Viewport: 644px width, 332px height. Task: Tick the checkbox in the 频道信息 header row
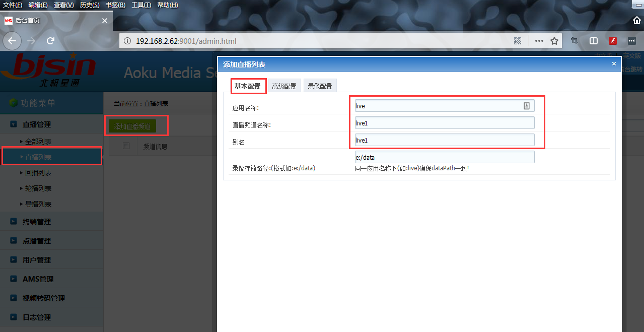tap(126, 146)
